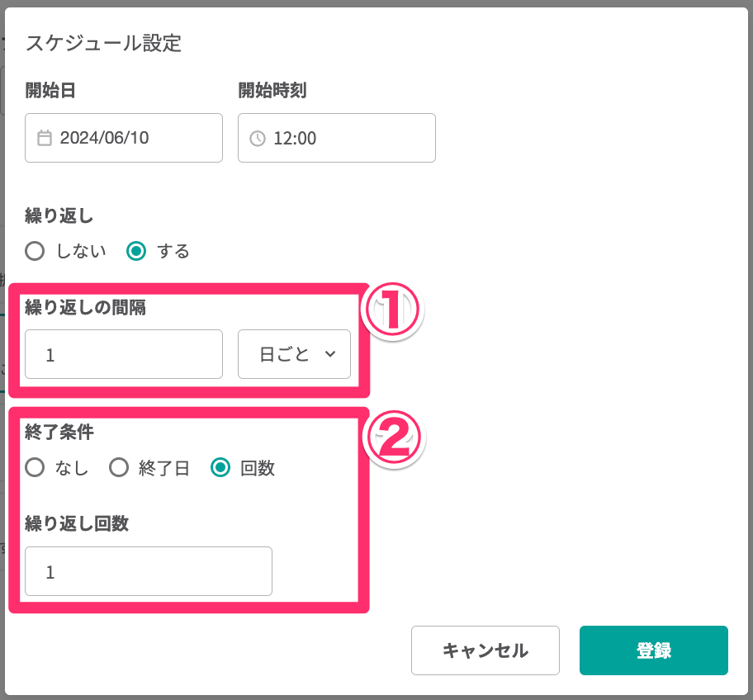Click the calendar icon in start date field

45,138
